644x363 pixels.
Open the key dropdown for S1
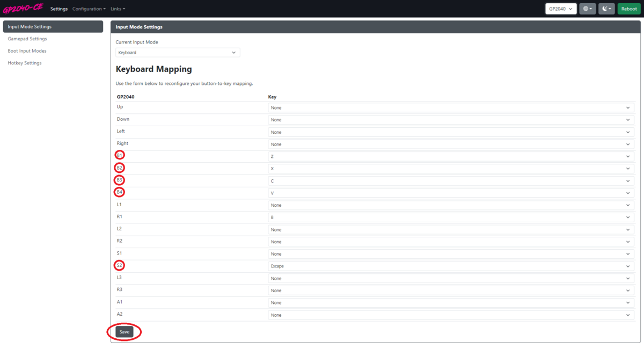click(451, 254)
